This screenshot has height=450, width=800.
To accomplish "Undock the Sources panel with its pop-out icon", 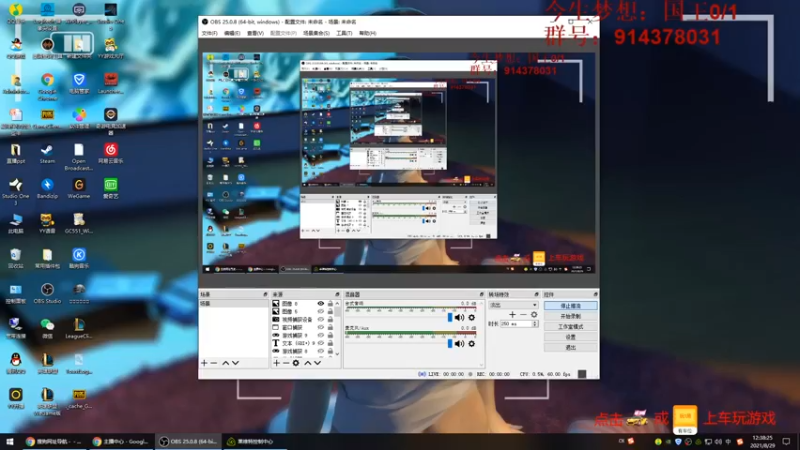I will tap(337, 294).
